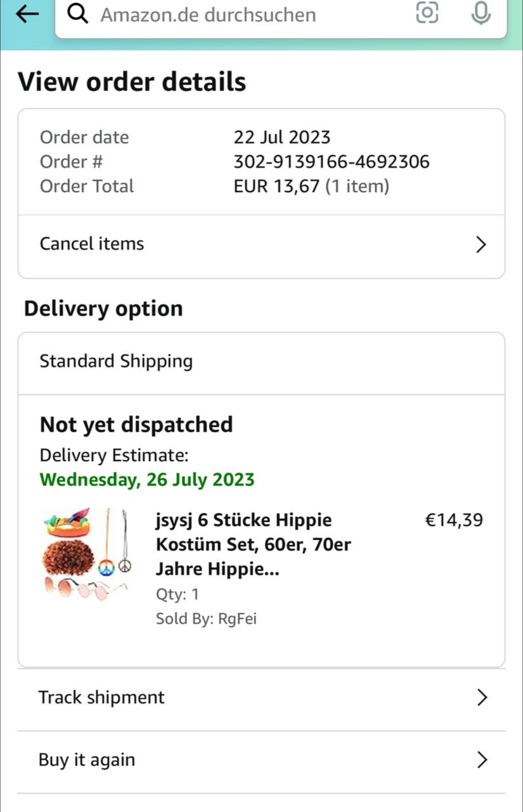Expand the Buy it again chevron
523x812 pixels.
[x=482, y=760]
